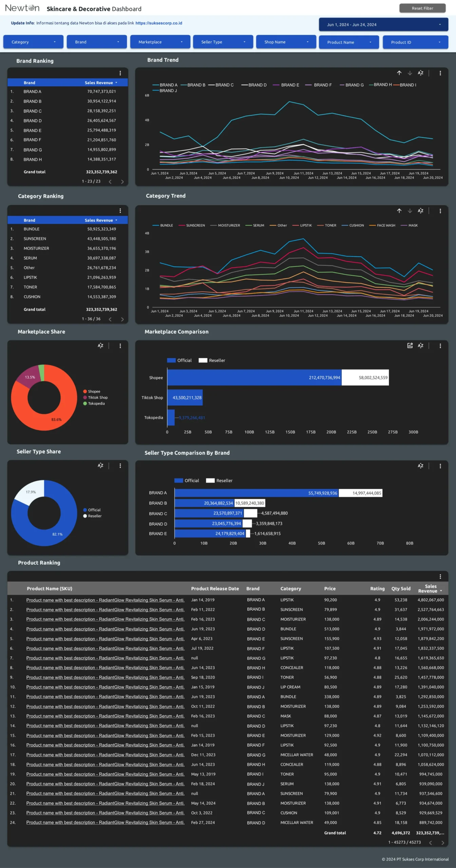Open Product Ranking table three-dot menu

pyautogui.click(x=440, y=576)
